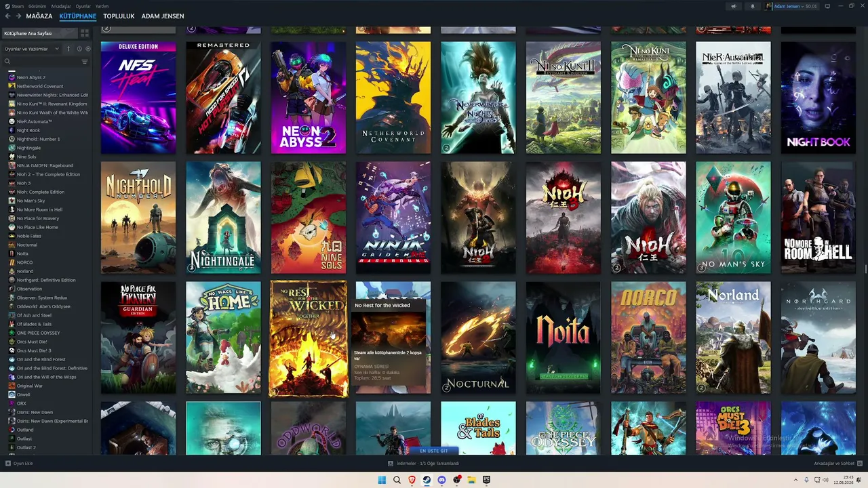Open the Yardım menu

pyautogui.click(x=102, y=6)
